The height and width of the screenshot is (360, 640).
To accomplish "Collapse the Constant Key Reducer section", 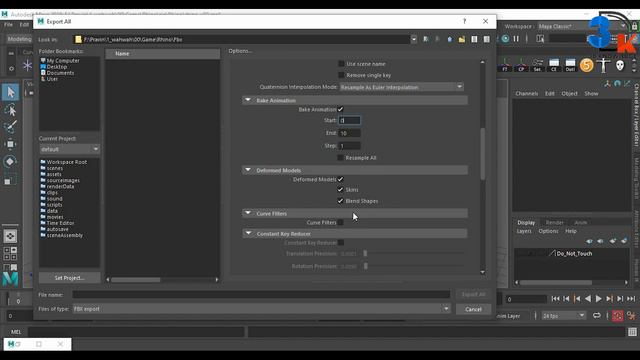I will (248, 233).
